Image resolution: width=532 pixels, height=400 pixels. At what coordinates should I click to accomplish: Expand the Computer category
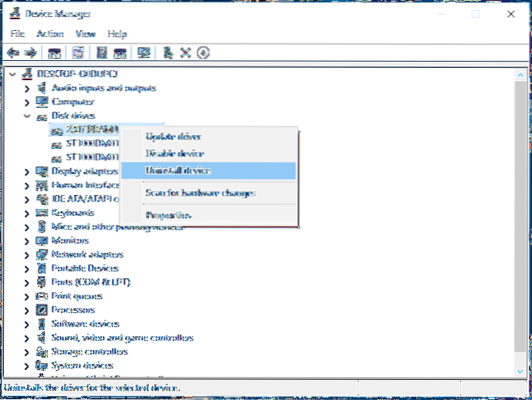[27, 103]
